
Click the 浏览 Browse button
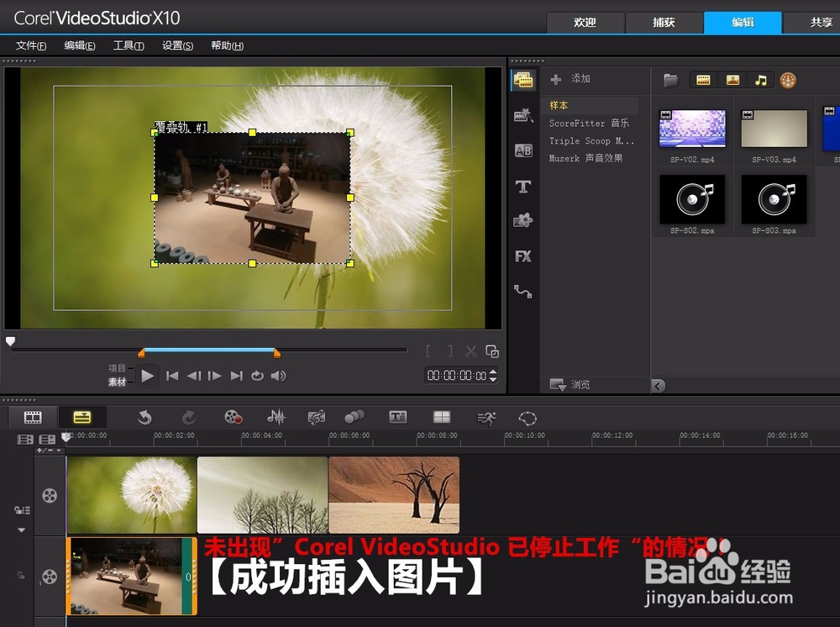coord(570,384)
